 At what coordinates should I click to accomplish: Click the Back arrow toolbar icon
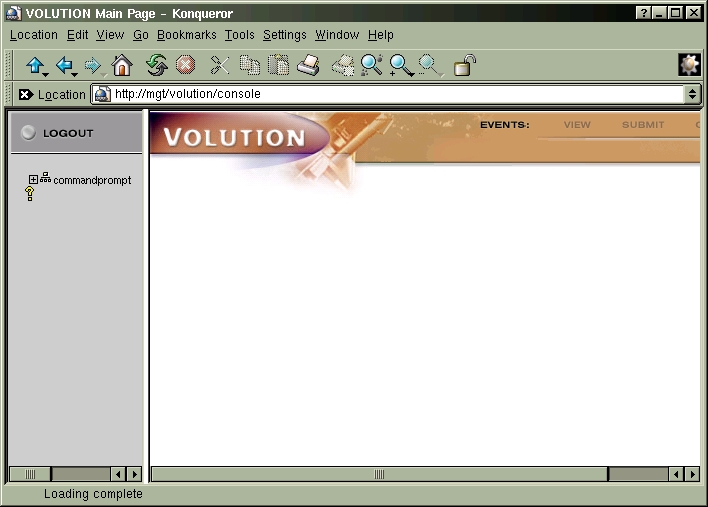click(65, 66)
